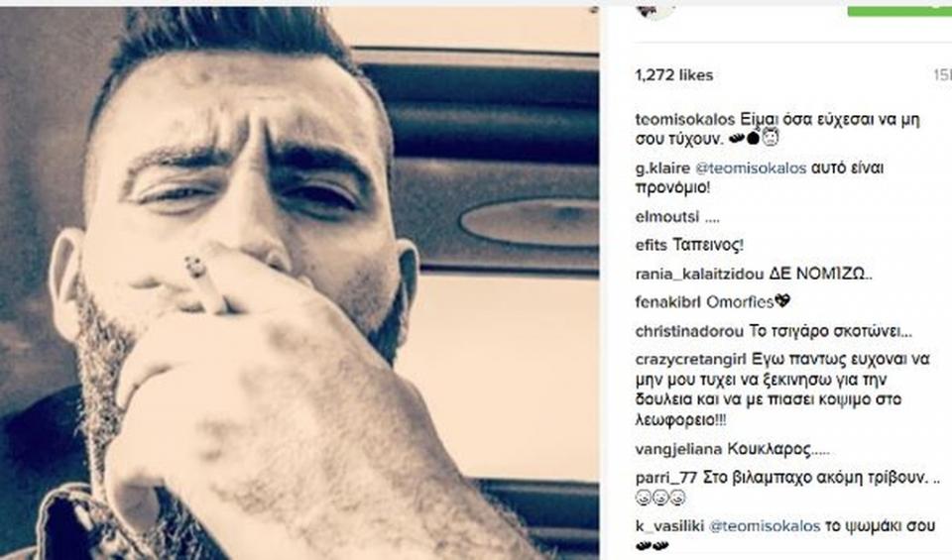Viewport: 952px width, 560px height.
Task: Open the teomisokalos caption username
Action: (685, 120)
